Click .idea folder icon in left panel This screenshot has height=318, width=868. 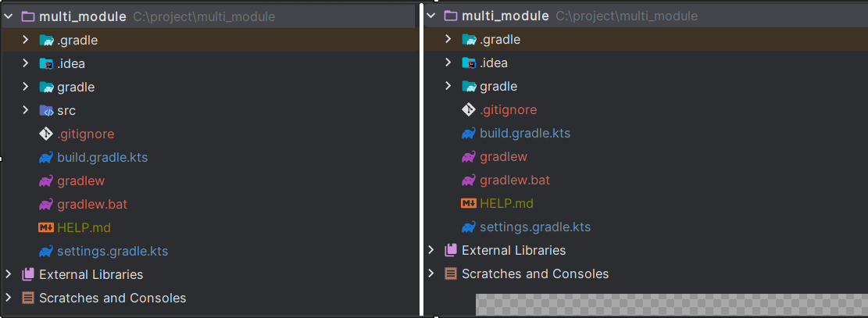click(47, 64)
